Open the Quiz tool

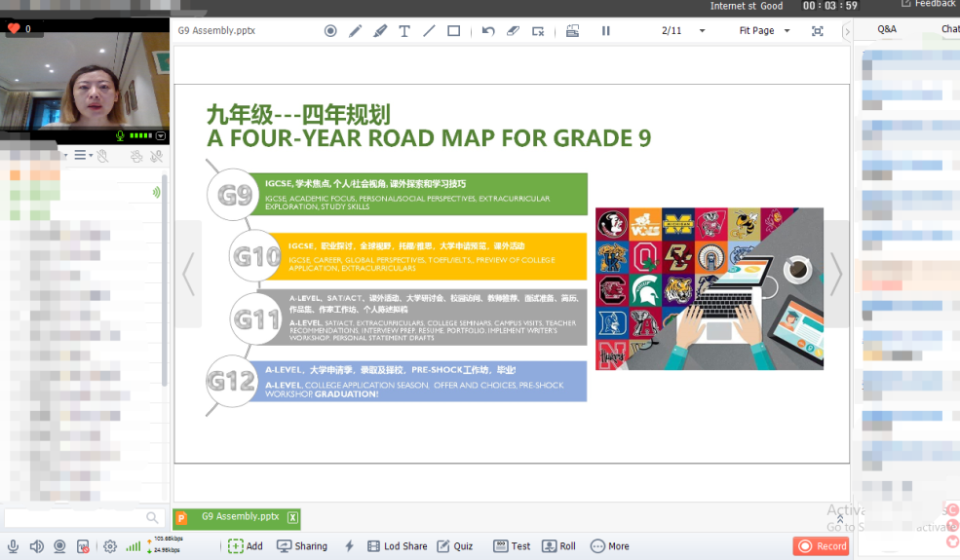[455, 546]
